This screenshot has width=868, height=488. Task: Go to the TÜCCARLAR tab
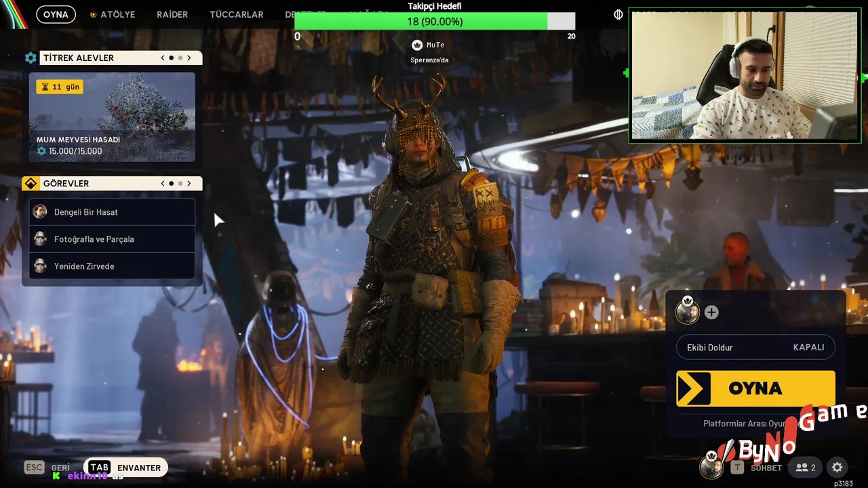(x=237, y=14)
